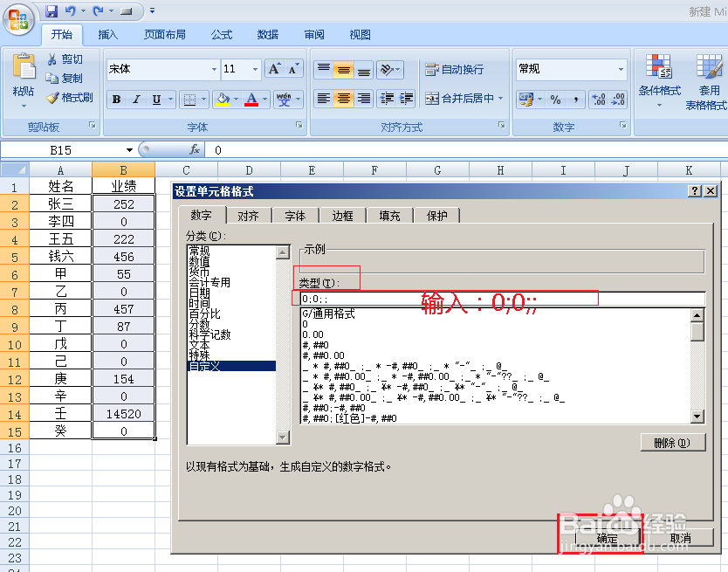This screenshot has width=728, height=572.
Task: Click the Office button logo
Action: [x=18, y=18]
